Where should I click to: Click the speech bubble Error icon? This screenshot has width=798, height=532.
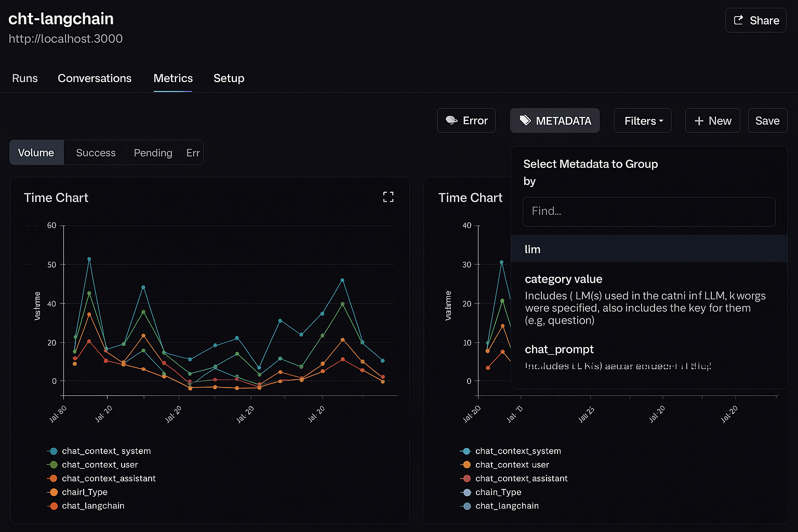pos(451,121)
